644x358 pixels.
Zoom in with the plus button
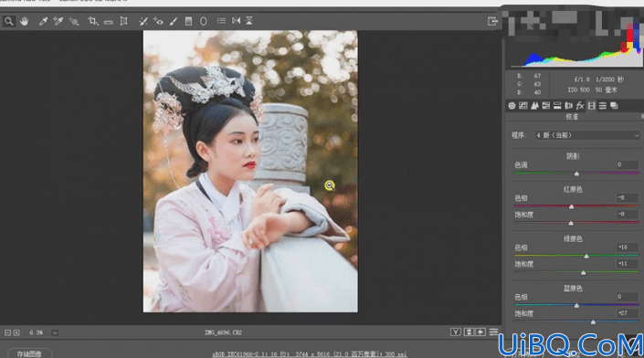click(16, 332)
